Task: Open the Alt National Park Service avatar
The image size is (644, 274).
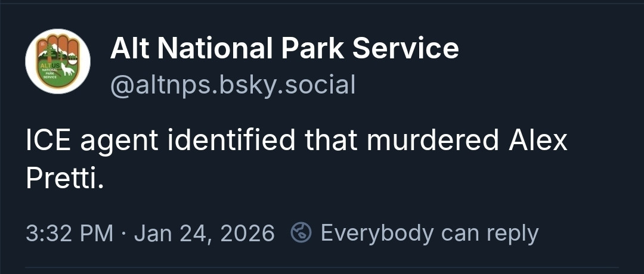Action: tap(58, 61)
